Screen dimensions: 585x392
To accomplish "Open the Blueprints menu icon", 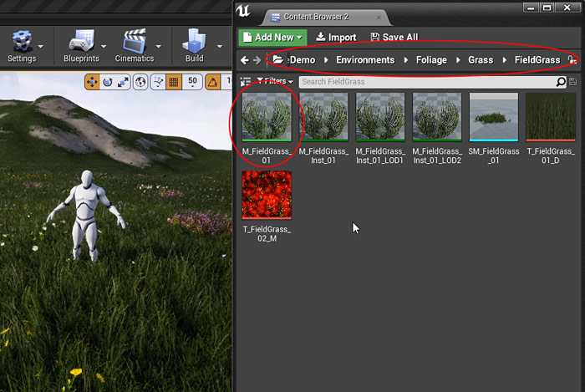I will pos(81,46).
